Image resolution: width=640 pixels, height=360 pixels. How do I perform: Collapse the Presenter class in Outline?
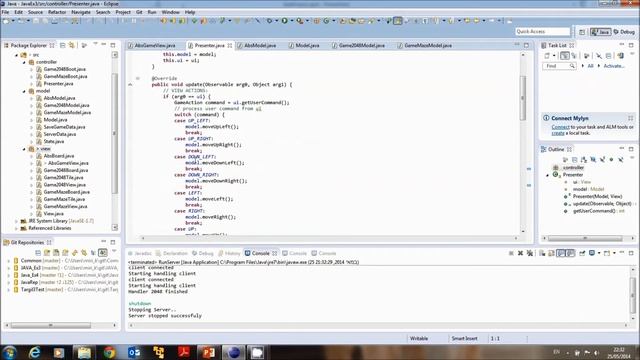[548, 175]
